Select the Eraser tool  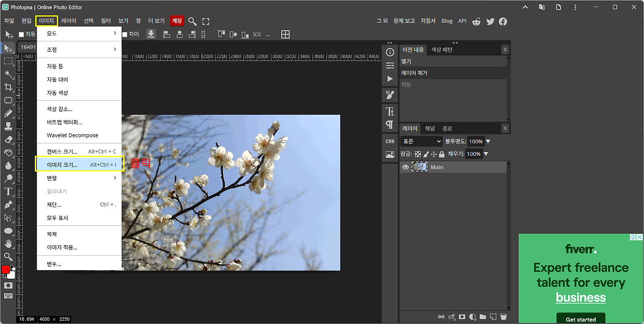9,139
